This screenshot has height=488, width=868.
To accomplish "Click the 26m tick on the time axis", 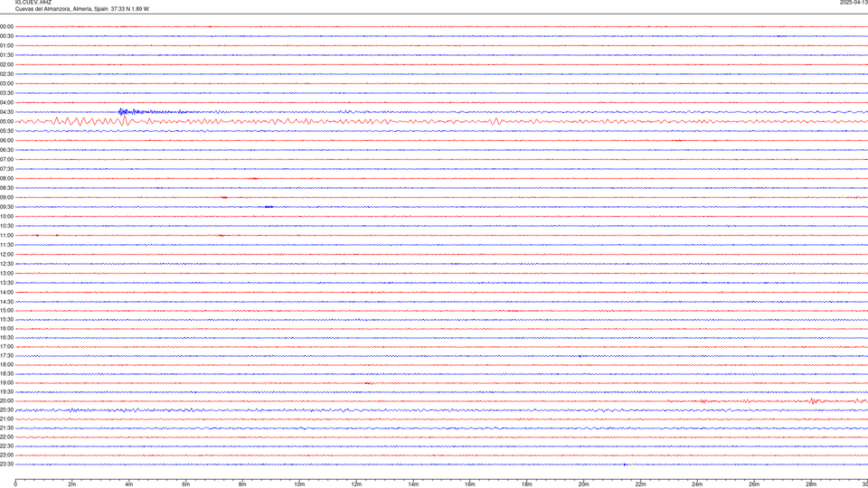I will [x=754, y=484].
